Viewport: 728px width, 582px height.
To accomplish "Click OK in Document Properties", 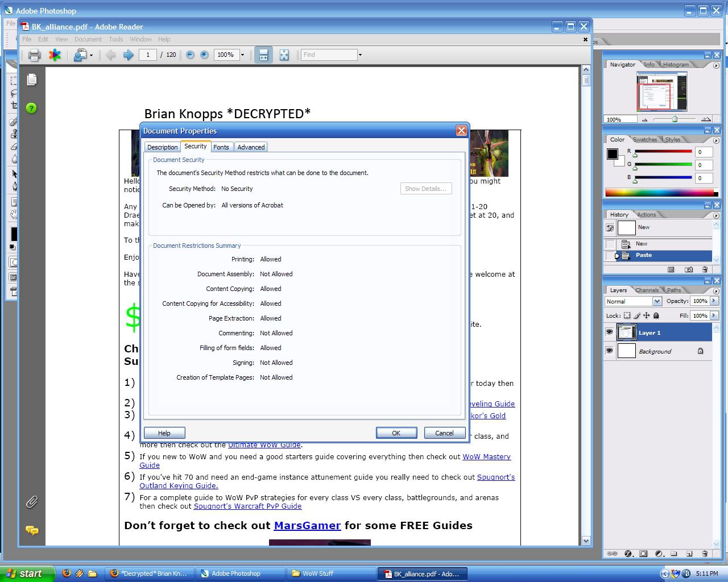I will tap(396, 433).
